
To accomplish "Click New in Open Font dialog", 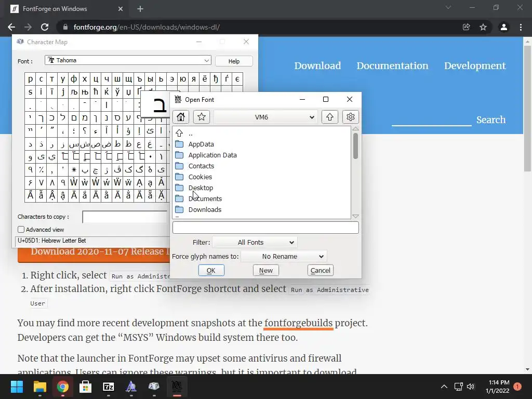I will (x=265, y=270).
